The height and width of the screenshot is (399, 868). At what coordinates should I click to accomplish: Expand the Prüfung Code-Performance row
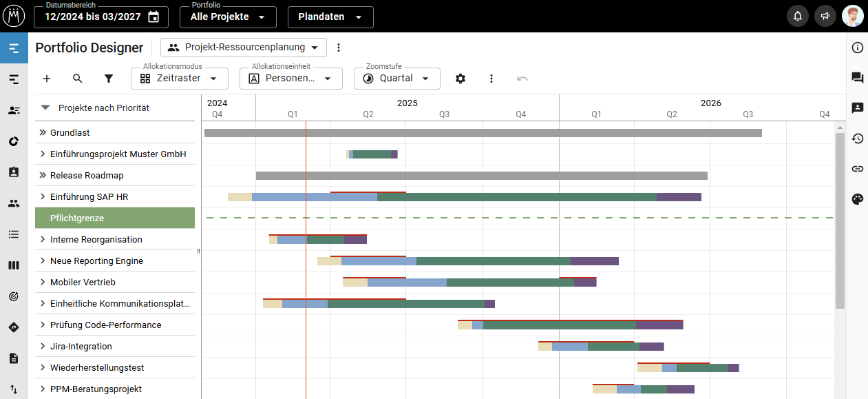43,325
